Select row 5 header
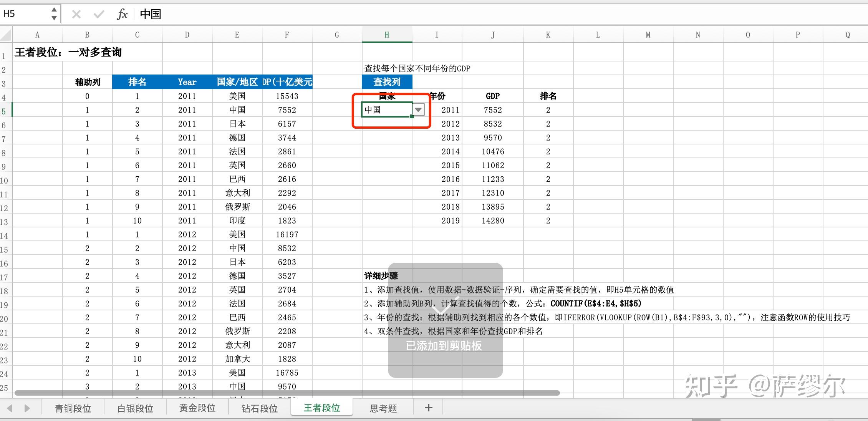 click(5, 111)
